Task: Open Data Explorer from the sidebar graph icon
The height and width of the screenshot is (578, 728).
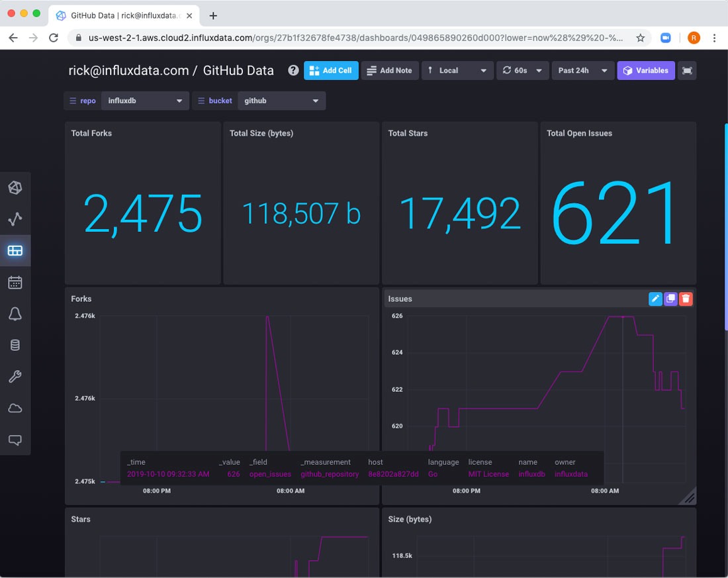Action: click(15, 219)
